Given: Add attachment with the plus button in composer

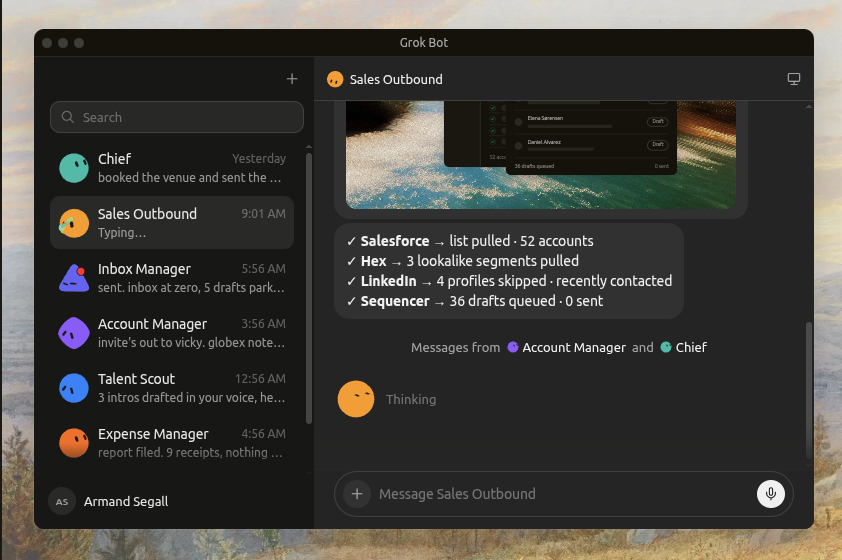Looking at the screenshot, I should [357, 494].
